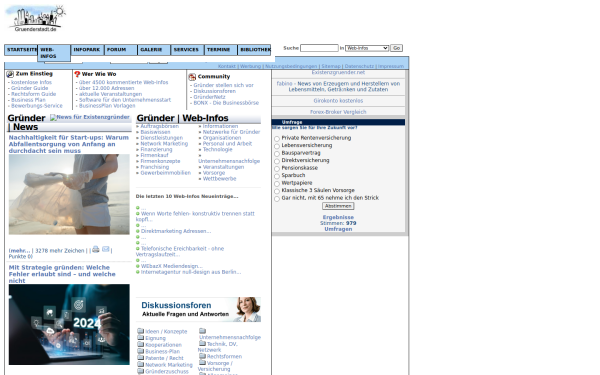Select Direktversicherung radio option

click(277, 161)
